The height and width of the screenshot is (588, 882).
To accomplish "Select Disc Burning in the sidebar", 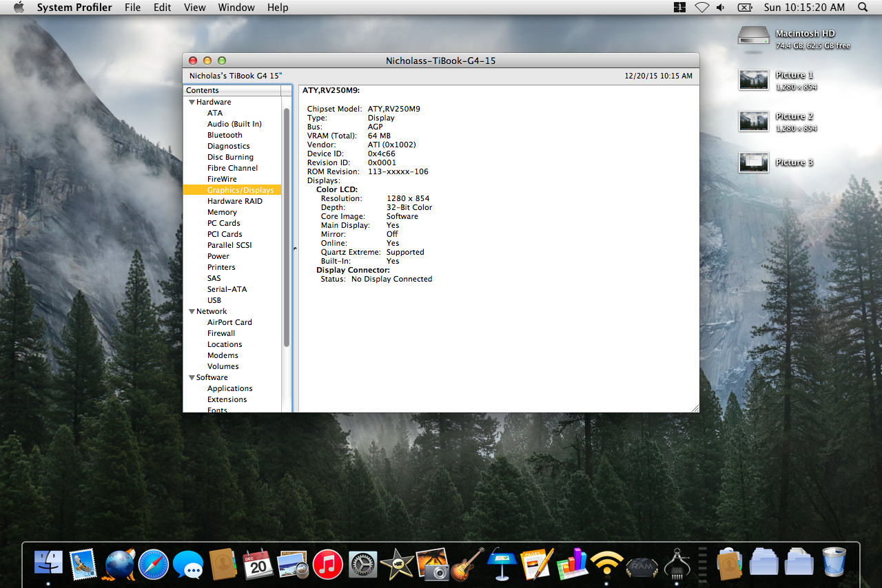I will (x=230, y=157).
